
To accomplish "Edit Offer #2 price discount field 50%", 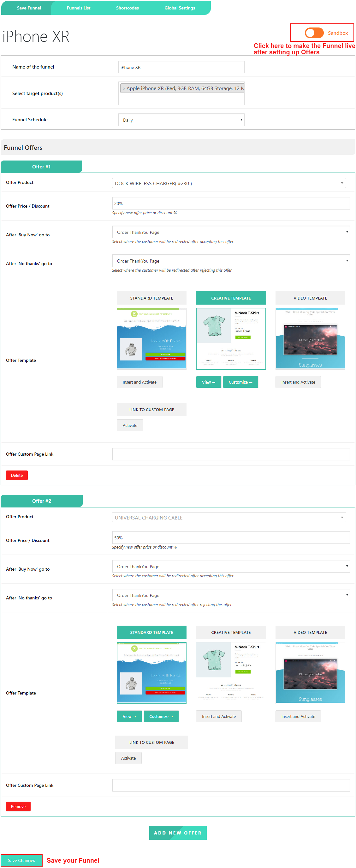I will click(x=231, y=537).
